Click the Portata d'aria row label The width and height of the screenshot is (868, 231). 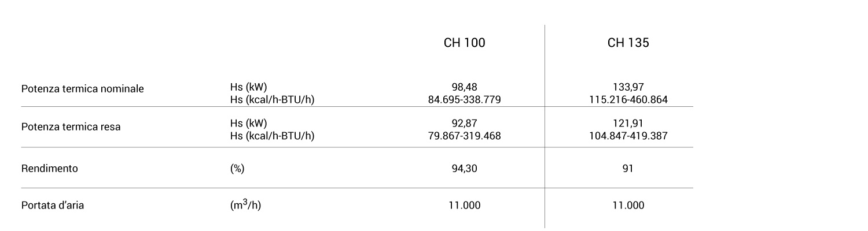click(x=53, y=205)
